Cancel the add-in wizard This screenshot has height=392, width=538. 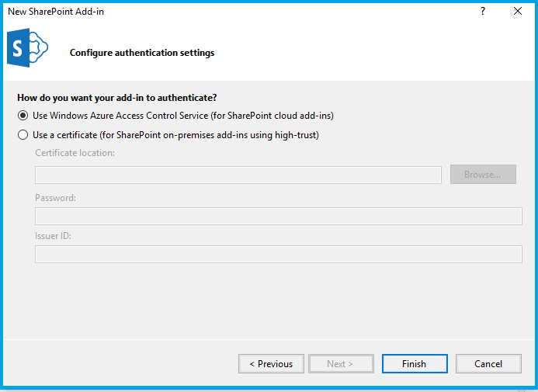tap(488, 363)
